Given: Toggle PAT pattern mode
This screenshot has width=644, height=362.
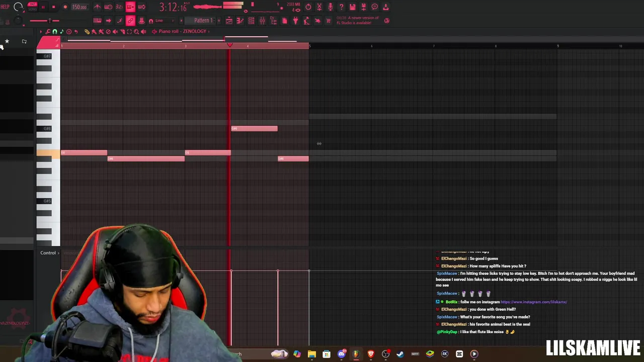Looking at the screenshot, I should tap(32, 5).
